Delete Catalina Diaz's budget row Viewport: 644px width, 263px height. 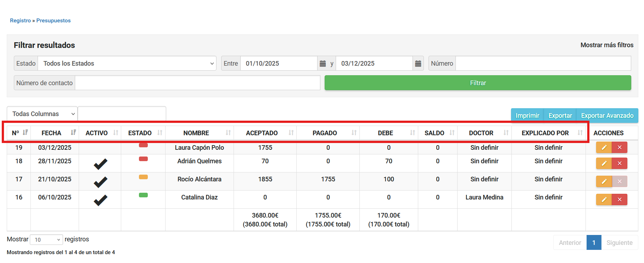pos(620,199)
